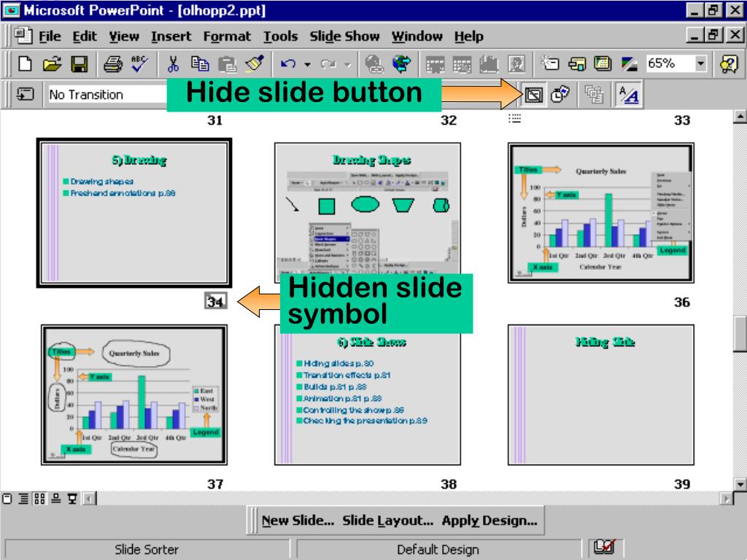Click the vertical scrollbar down arrow
Image resolution: width=747 pixels, height=560 pixels.
[x=740, y=484]
